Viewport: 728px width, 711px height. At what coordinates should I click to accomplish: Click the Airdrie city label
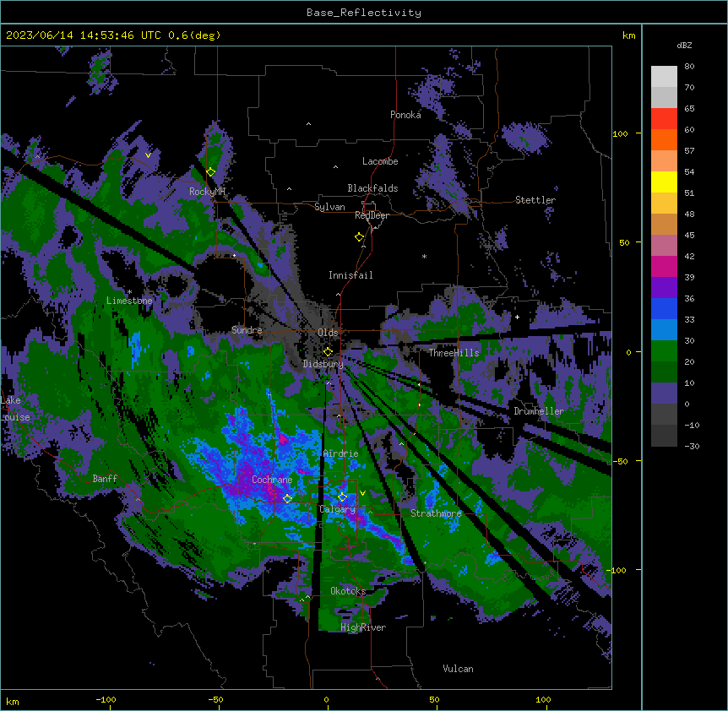click(x=341, y=453)
